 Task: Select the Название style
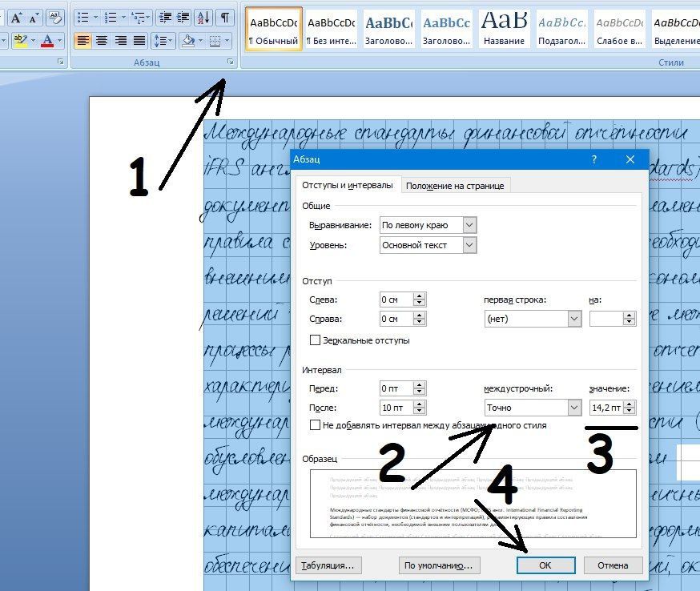504,29
